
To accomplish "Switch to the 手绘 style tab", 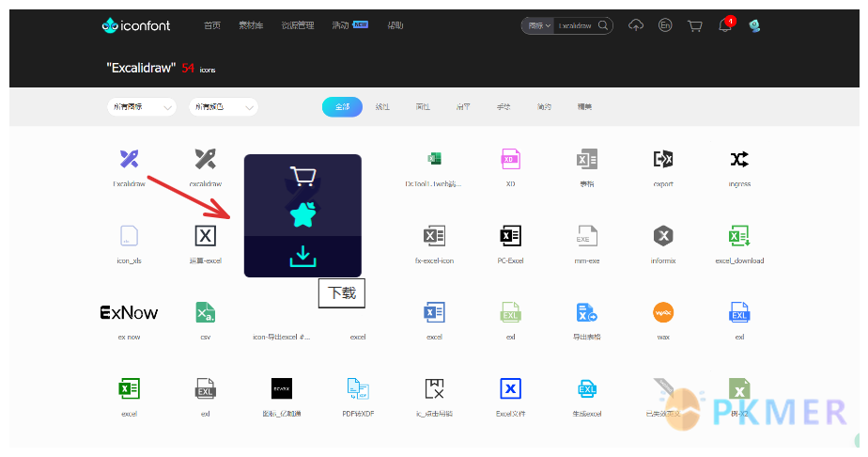I will (504, 107).
